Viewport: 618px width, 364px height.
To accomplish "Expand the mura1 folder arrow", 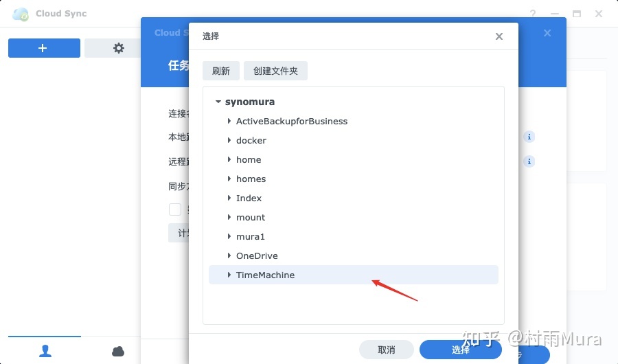I will point(229,237).
